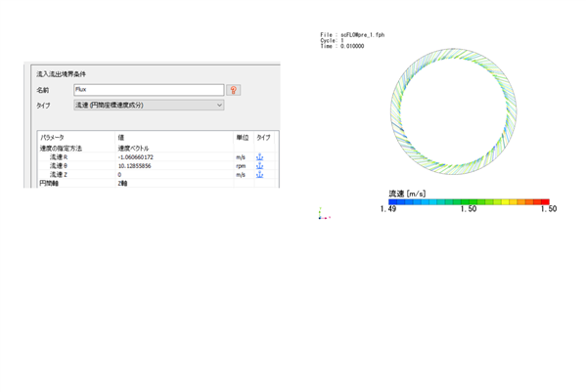The image size is (586, 392).
Task: Select the 流速 R value -1.060660172
Action: [x=136, y=157]
